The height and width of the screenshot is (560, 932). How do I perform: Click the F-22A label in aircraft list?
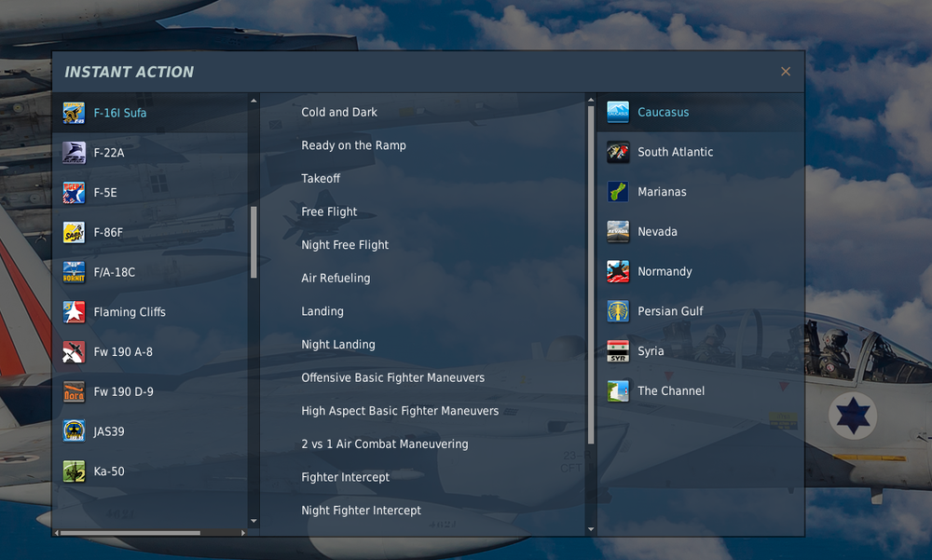(109, 153)
